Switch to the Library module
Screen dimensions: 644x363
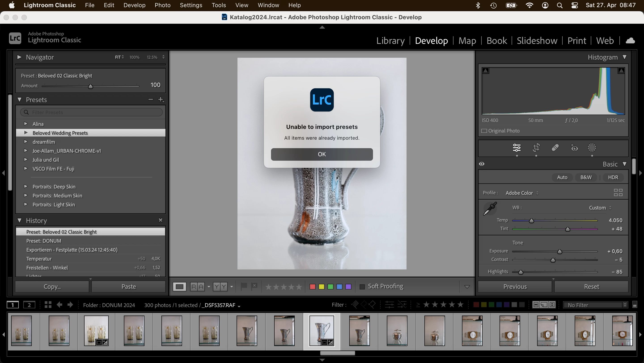pyautogui.click(x=390, y=41)
